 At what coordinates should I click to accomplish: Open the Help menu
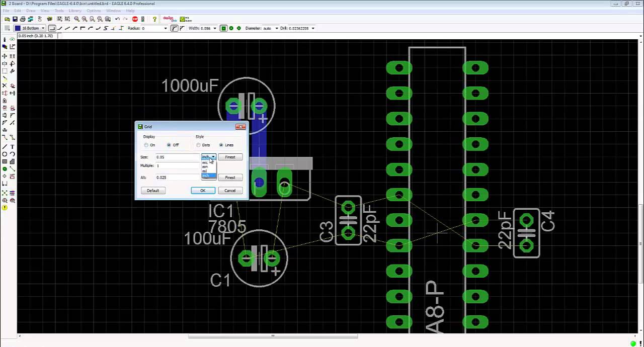pyautogui.click(x=130, y=11)
